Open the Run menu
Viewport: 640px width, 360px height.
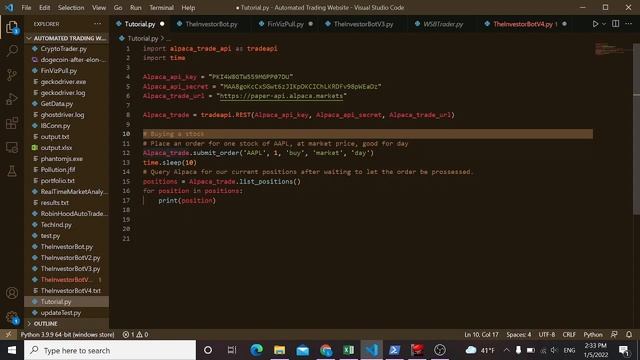point(136,7)
